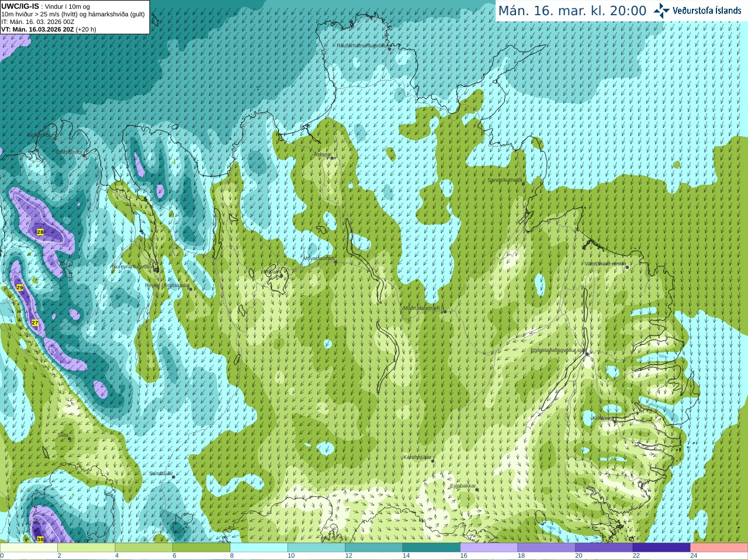Image resolution: width=748 pixels, height=560 pixels.
Task: Click the Vatnsskarð eystra station dot
Action: pyautogui.click(x=627, y=267)
